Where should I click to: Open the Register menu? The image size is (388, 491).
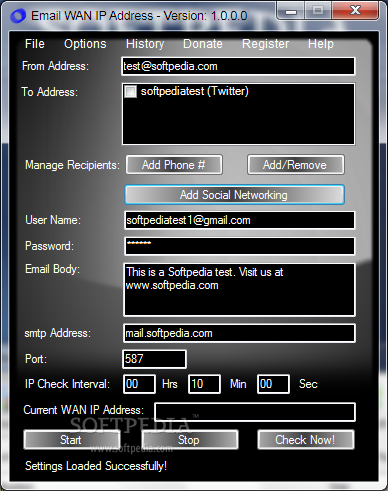point(265,44)
